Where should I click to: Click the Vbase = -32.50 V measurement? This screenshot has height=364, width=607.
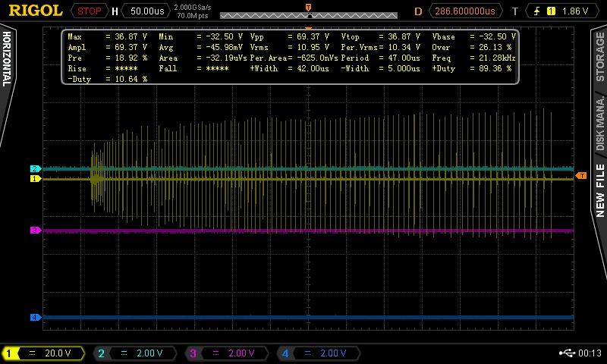[x=473, y=36]
